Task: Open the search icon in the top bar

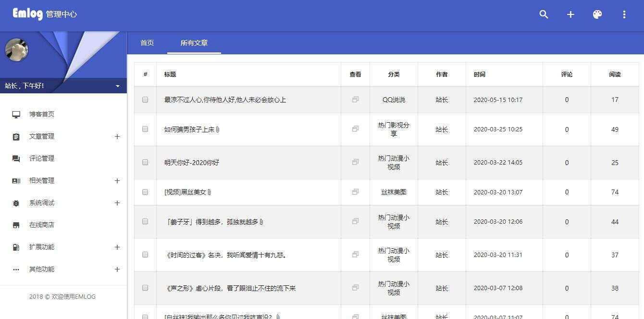Action: pos(544,14)
